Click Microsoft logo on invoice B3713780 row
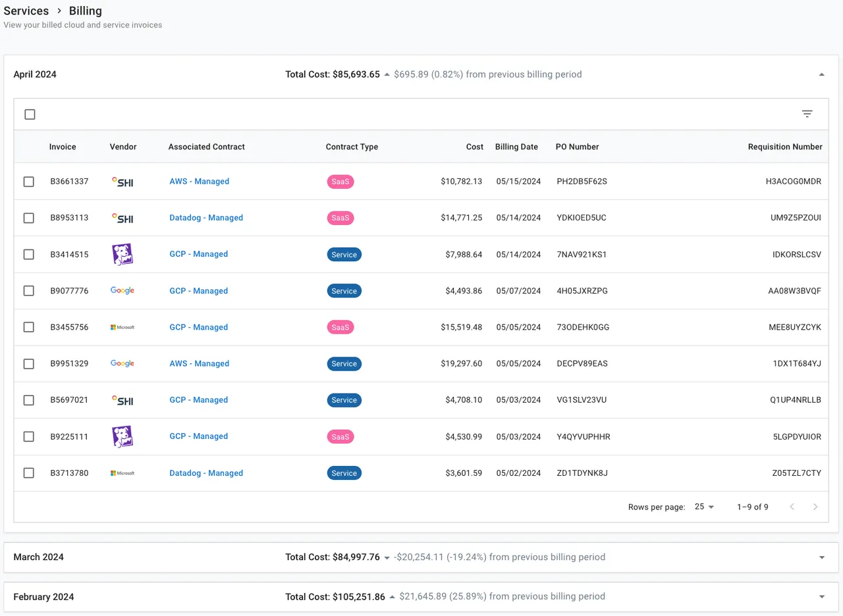Viewport: 843px width, 616px height. click(x=122, y=473)
